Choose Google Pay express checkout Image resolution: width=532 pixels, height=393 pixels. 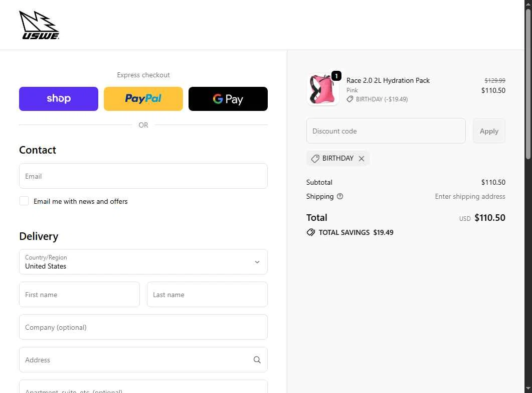[x=228, y=99]
